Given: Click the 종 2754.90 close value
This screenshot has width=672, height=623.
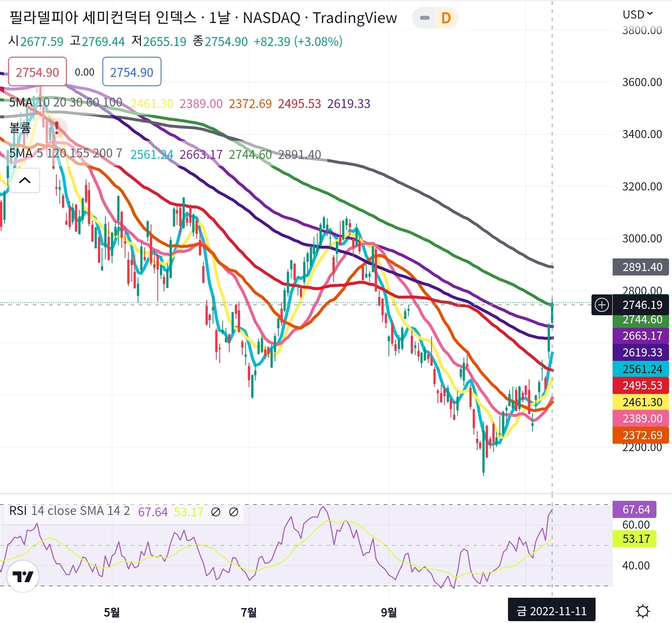Looking at the screenshot, I should point(220,42).
